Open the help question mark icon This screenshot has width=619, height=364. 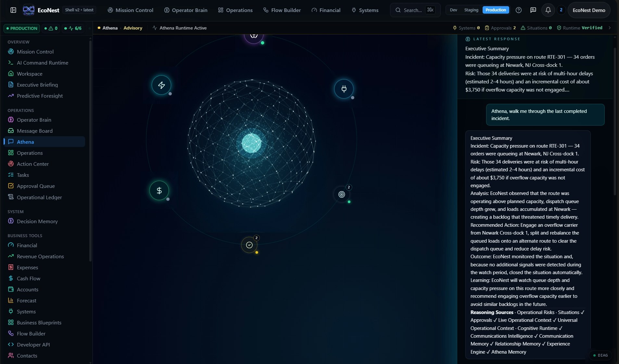519,10
